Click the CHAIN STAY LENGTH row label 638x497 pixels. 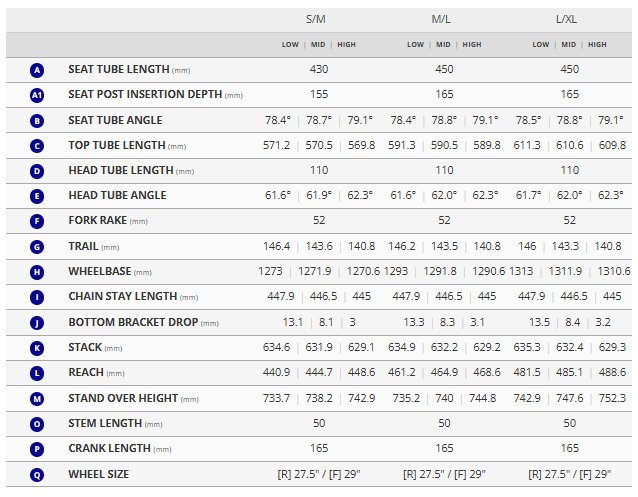pyautogui.click(x=124, y=297)
